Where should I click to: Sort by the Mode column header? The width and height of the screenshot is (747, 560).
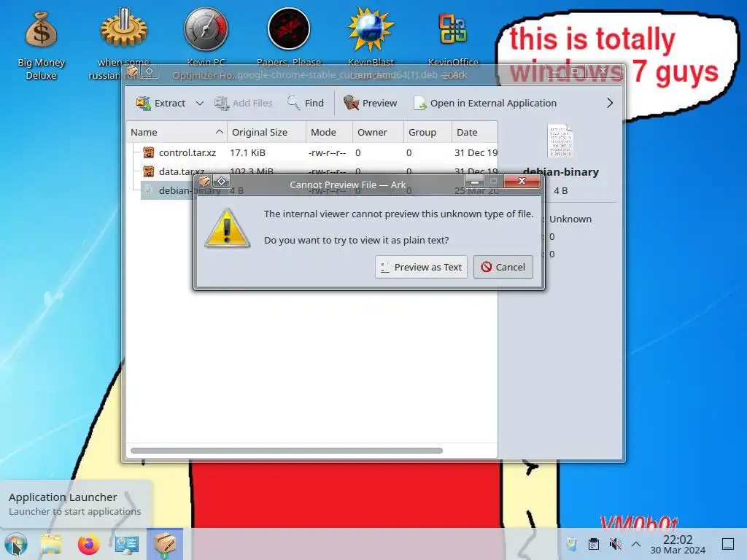coord(329,133)
